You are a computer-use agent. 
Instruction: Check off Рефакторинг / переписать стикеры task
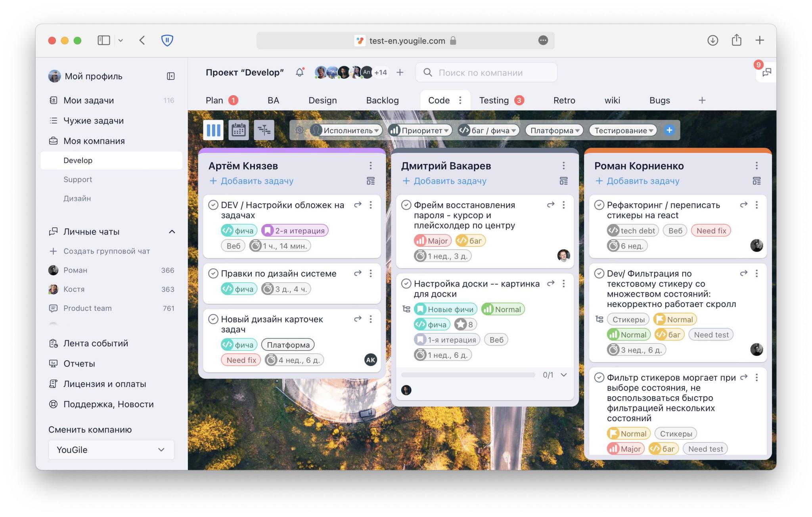coord(599,205)
